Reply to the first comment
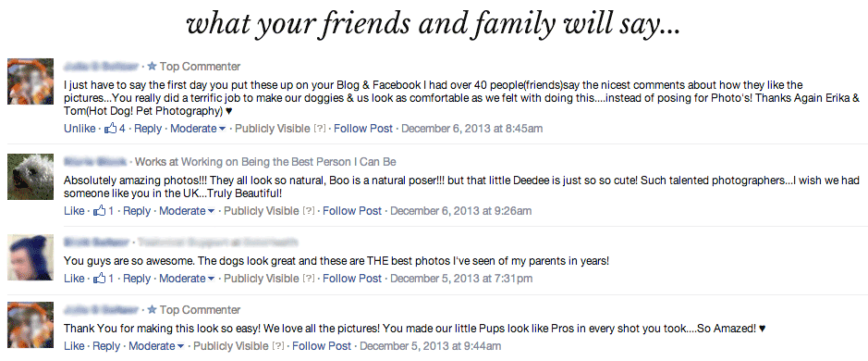The image size is (868, 361). pos(148,129)
